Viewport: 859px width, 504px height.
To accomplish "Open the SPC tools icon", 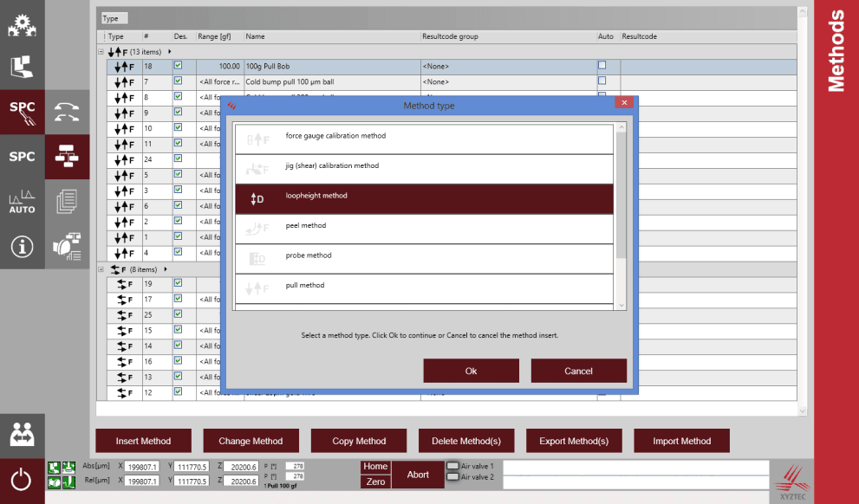I will click(x=22, y=112).
